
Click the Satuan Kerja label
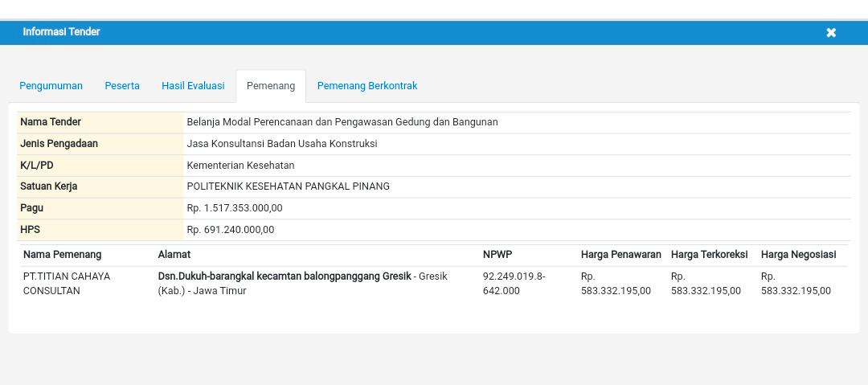[x=49, y=186]
